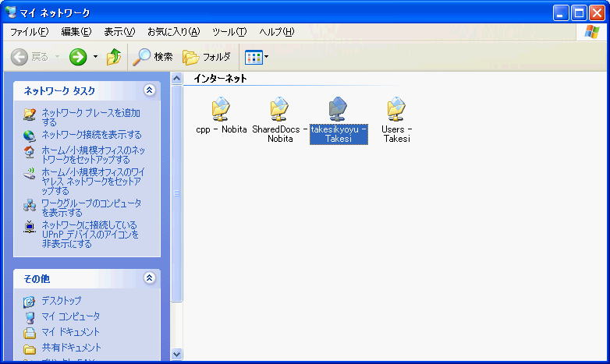Click the sidebar scrollbar down arrow

coord(176,355)
